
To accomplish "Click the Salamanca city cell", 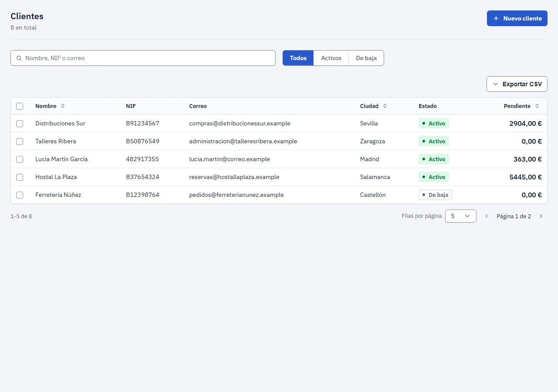I will pyautogui.click(x=375, y=177).
